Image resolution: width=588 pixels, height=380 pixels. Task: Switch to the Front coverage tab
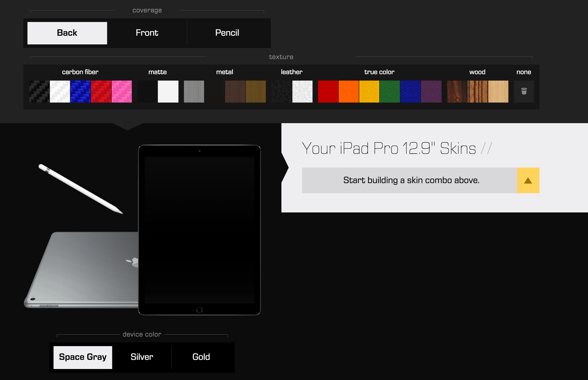click(147, 33)
